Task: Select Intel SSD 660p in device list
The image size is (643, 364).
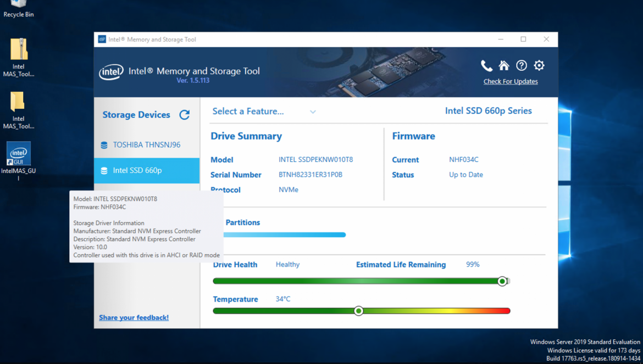Action: [147, 170]
